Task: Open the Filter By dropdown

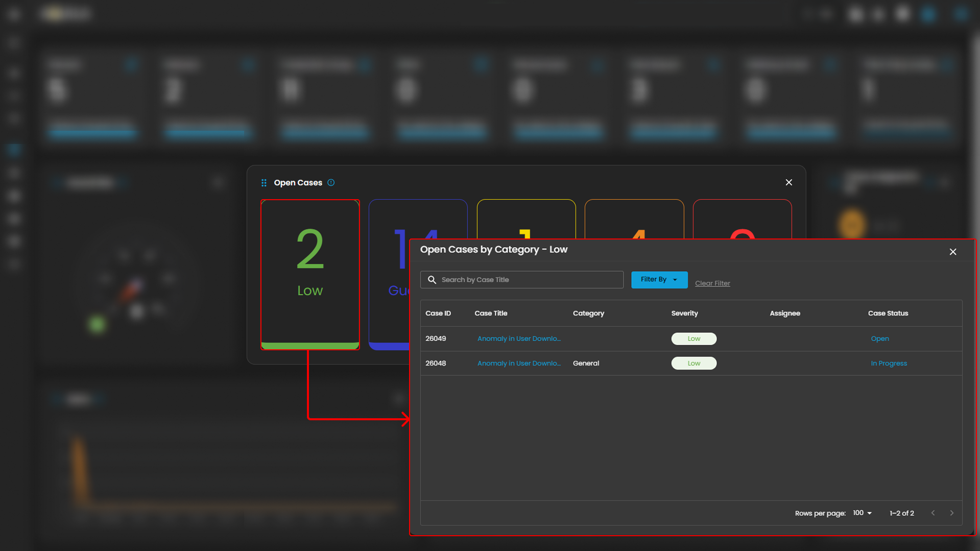Action: (x=659, y=280)
